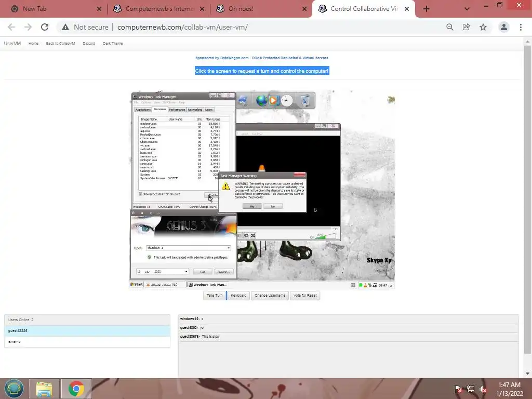The width and height of the screenshot is (532, 399).
Task: Click the warning triangle icon in dialog
Action: pos(226,187)
